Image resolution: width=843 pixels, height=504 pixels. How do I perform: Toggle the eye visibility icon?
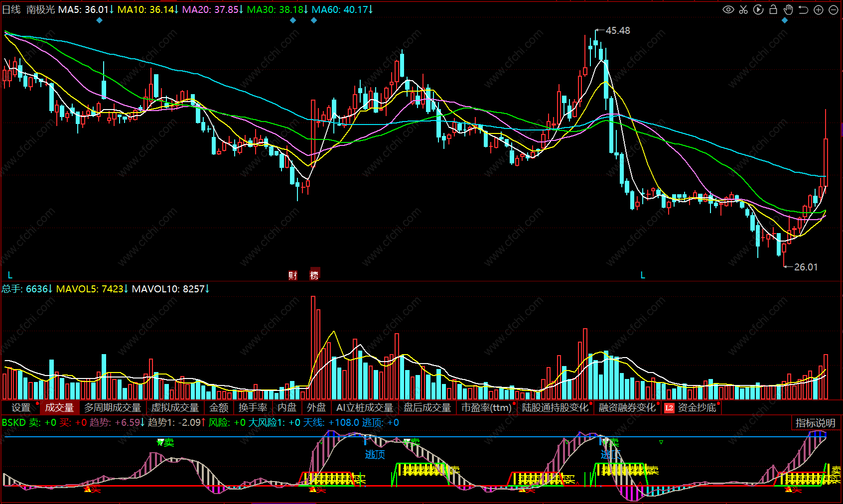point(728,9)
